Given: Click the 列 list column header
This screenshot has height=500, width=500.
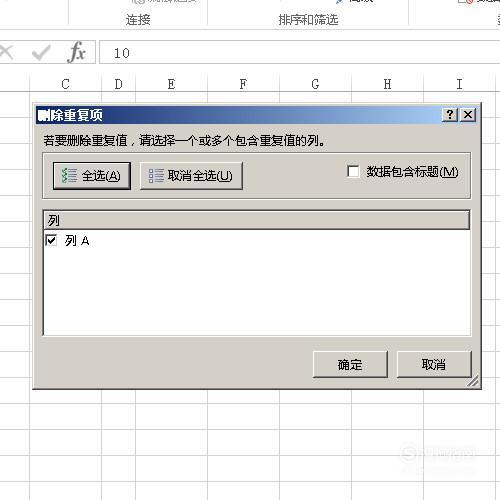Looking at the screenshot, I should tap(256, 220).
